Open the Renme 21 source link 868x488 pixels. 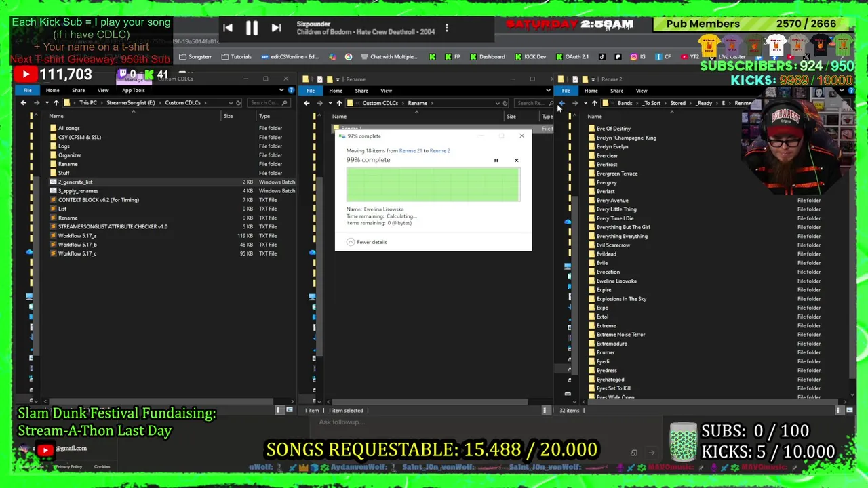point(410,150)
